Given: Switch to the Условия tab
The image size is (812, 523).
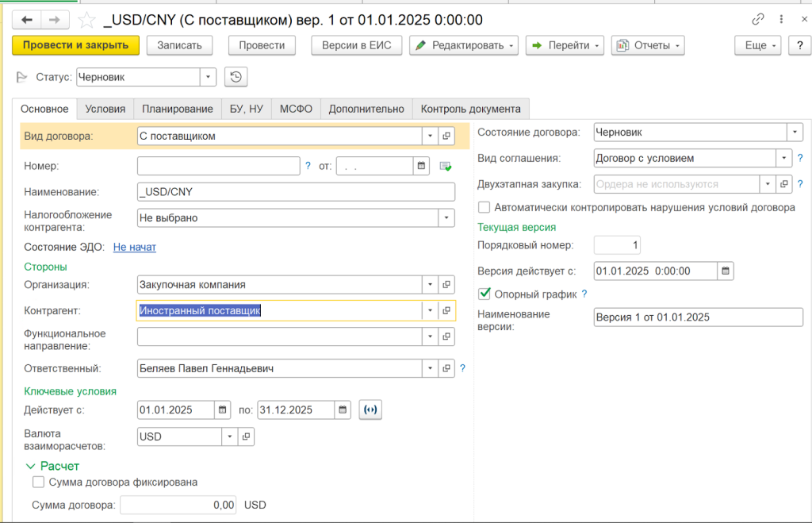Looking at the screenshot, I should point(105,109).
